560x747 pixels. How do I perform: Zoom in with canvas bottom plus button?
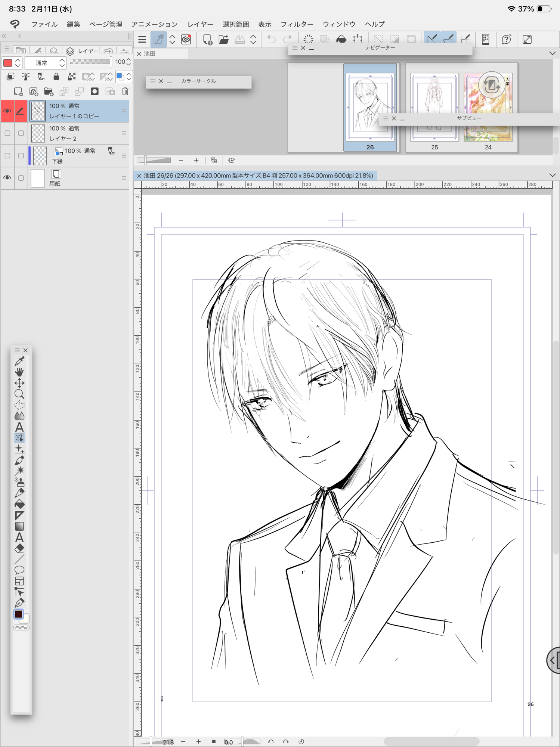pyautogui.click(x=198, y=741)
